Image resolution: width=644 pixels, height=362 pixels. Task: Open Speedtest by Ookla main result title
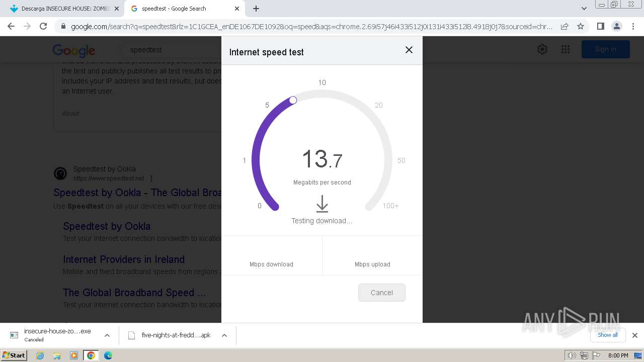(137, 193)
